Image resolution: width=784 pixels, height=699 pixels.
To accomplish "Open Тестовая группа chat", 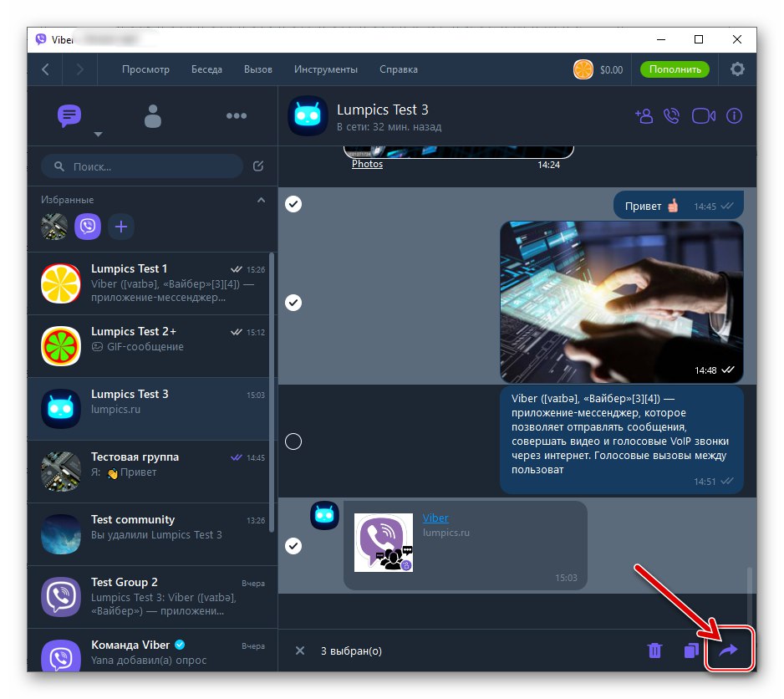I will point(152,472).
